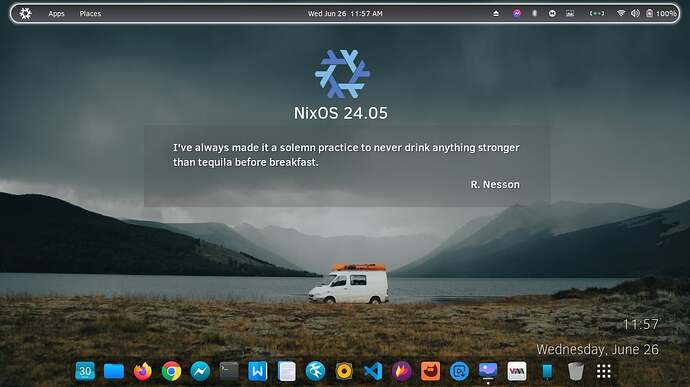Open the blue Files folder in dock
This screenshot has height=387, width=690.
click(x=114, y=371)
